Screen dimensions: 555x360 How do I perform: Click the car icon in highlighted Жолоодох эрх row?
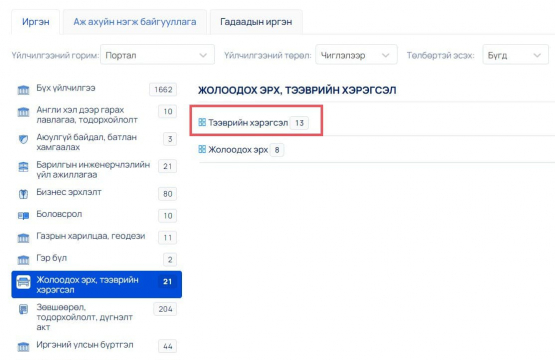[23, 282]
